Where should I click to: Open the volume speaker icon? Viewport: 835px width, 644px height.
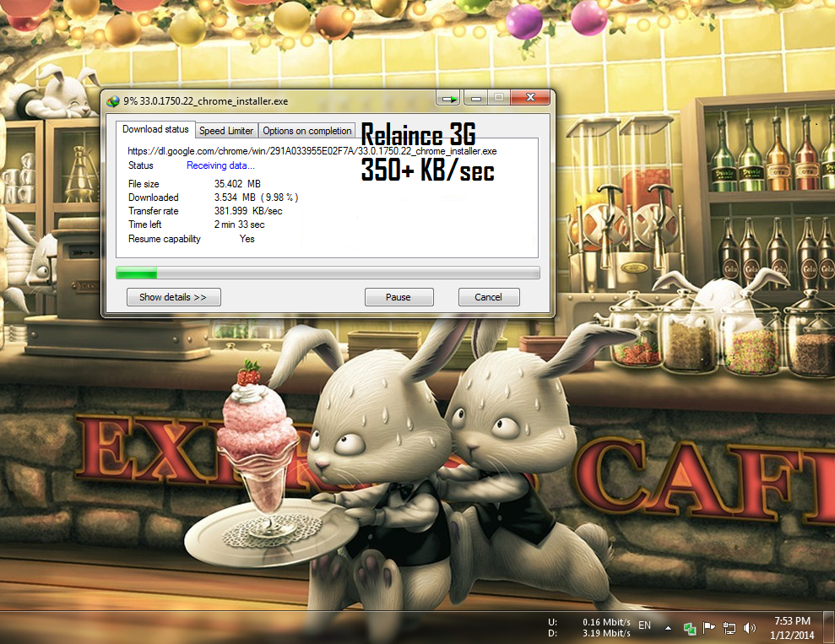coord(749,629)
